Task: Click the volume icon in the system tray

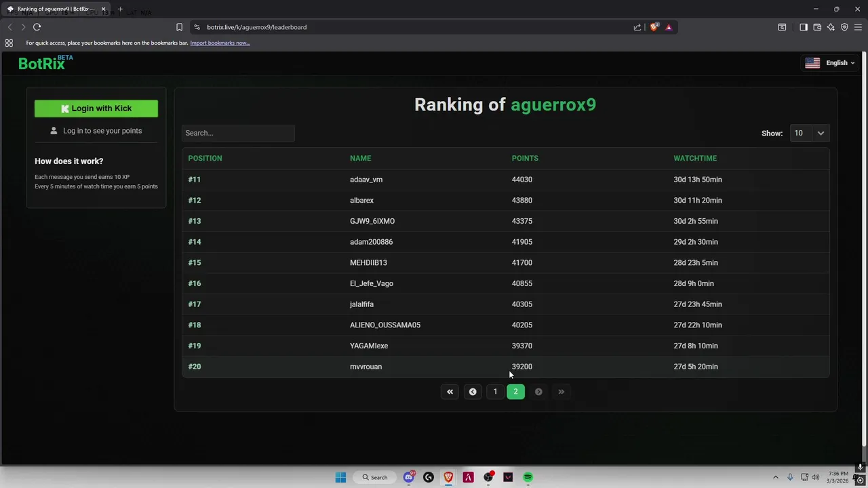Action: (816, 477)
